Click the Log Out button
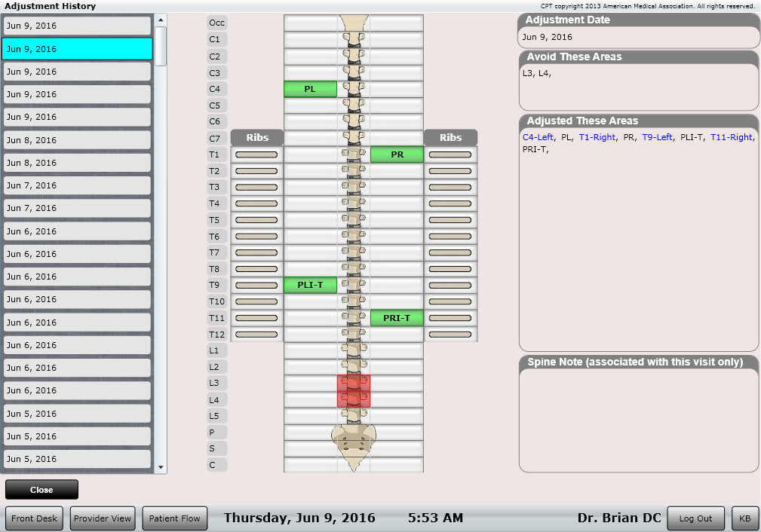 (695, 518)
